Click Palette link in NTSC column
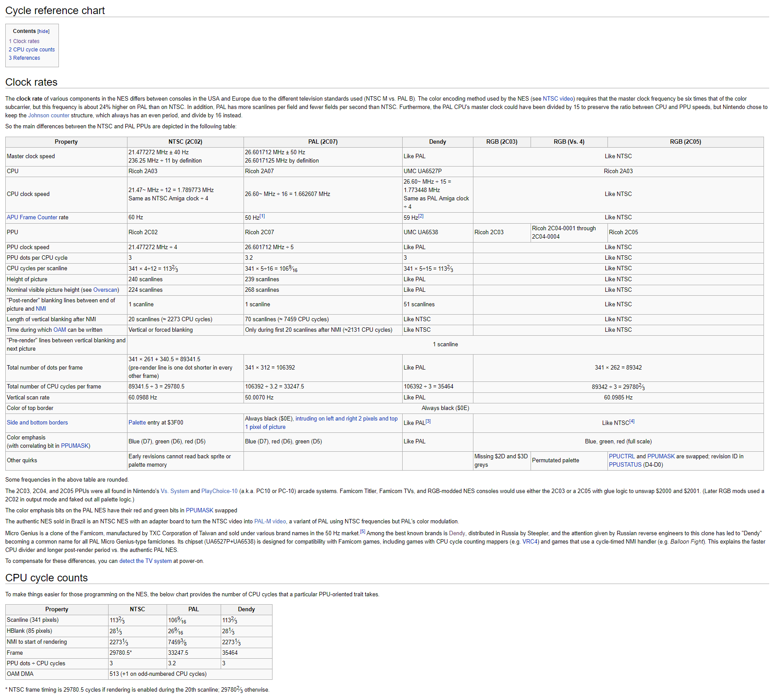The image size is (771, 700). point(137,423)
